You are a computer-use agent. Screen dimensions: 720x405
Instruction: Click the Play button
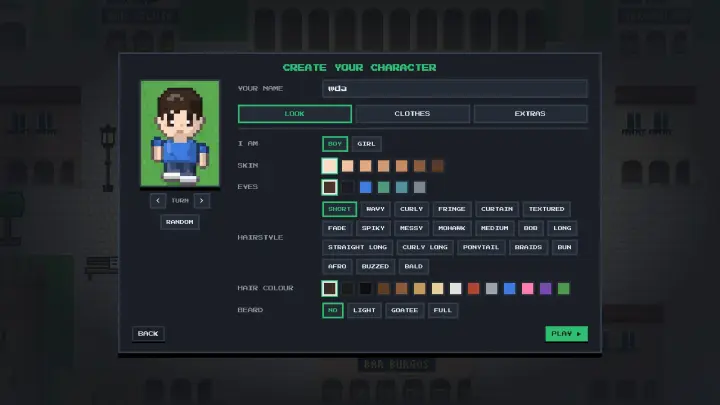pyautogui.click(x=566, y=334)
